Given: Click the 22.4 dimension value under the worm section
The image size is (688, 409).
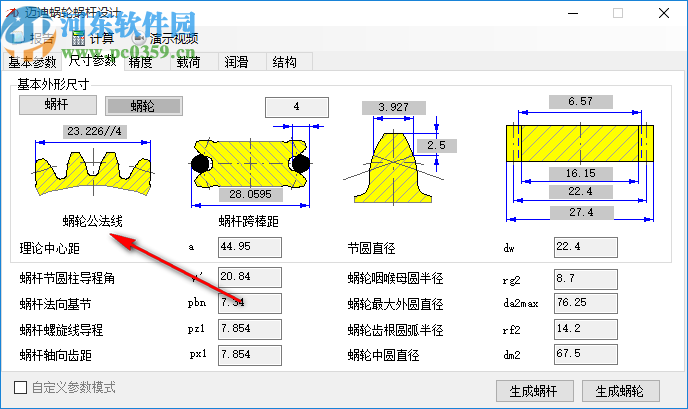Looking at the screenshot, I should click(x=581, y=192).
